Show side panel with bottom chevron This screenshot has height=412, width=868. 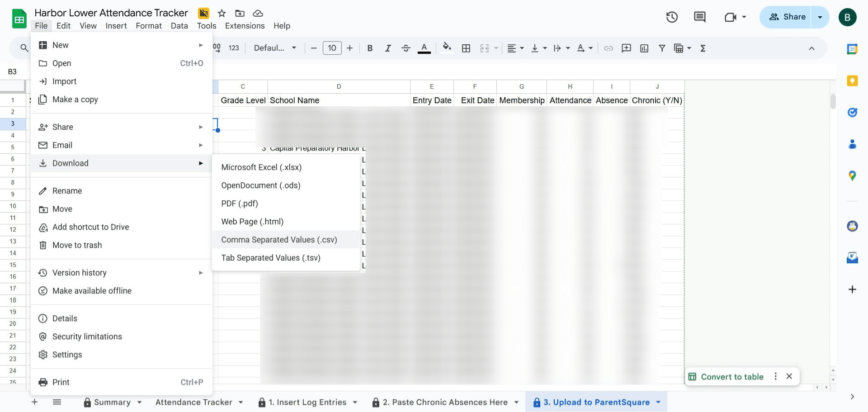pos(852,397)
